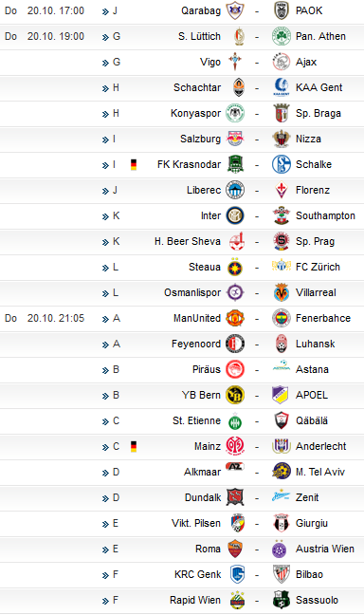Click the Zenit club logo
Image resolution: width=364 pixels, height=615 pixels.
(281, 497)
